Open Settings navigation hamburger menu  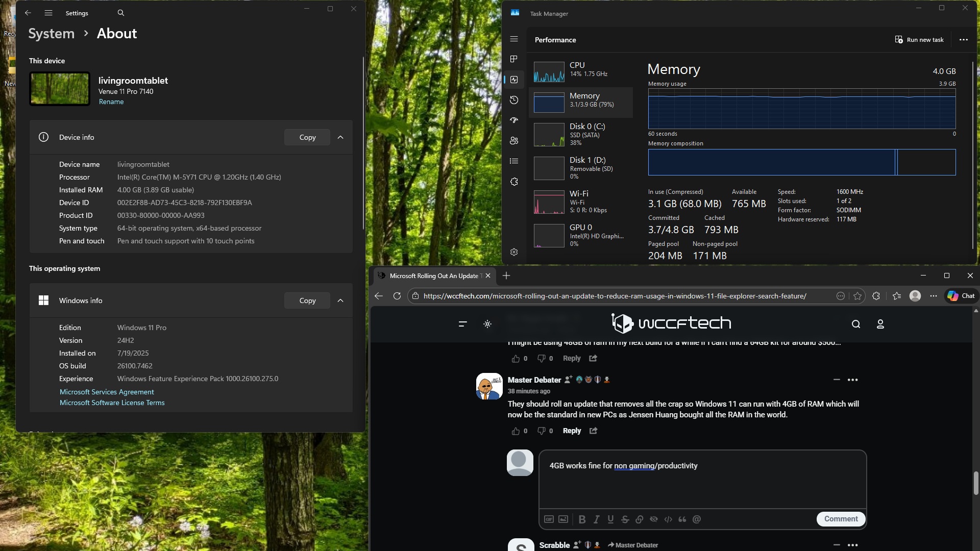[x=48, y=13]
